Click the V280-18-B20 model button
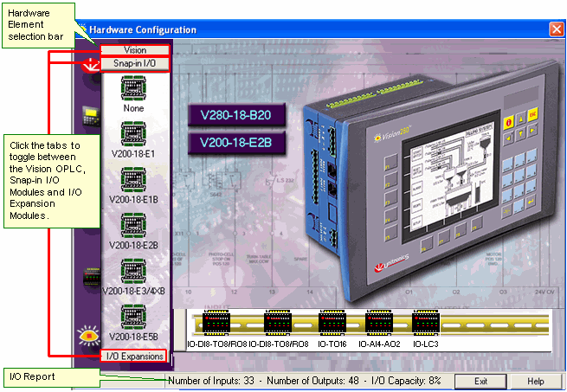This screenshot has width=567, height=392. point(236,114)
